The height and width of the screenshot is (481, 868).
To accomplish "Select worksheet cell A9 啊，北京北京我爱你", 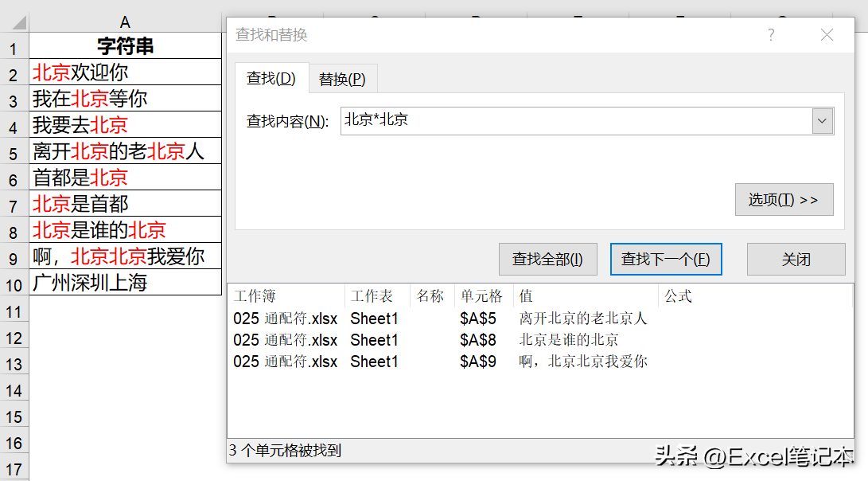I will click(125, 256).
